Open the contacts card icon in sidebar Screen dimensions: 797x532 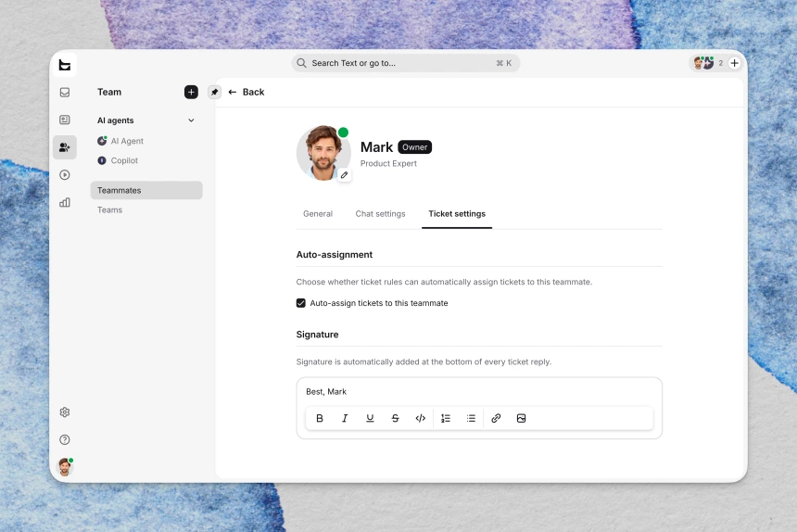(x=65, y=120)
